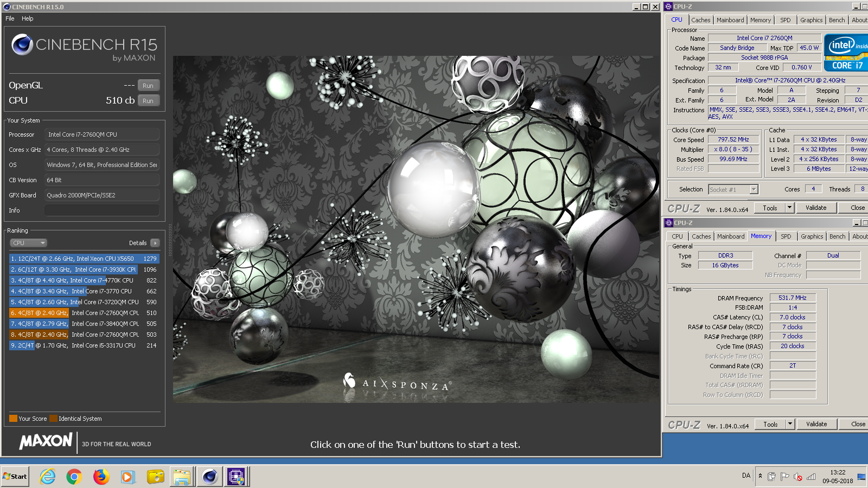Screen dimensions: 868x488
Task: Open Action Center flag in the tray
Action: pyautogui.click(x=784, y=477)
